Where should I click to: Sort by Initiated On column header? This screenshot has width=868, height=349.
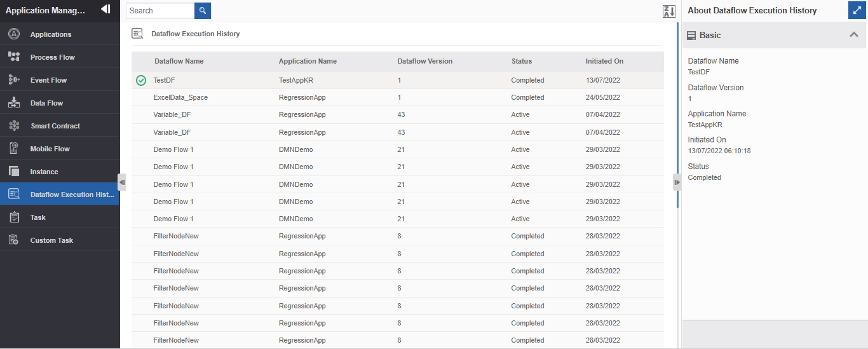pos(604,61)
